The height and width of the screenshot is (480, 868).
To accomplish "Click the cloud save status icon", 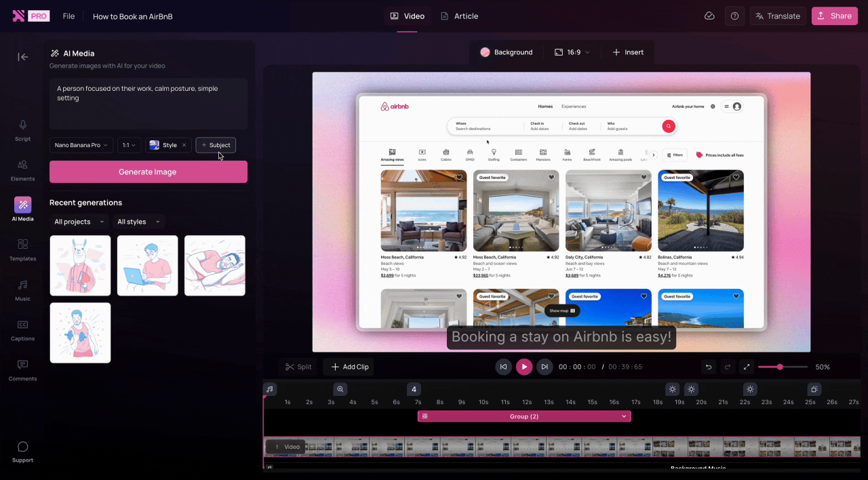I will pyautogui.click(x=709, y=16).
